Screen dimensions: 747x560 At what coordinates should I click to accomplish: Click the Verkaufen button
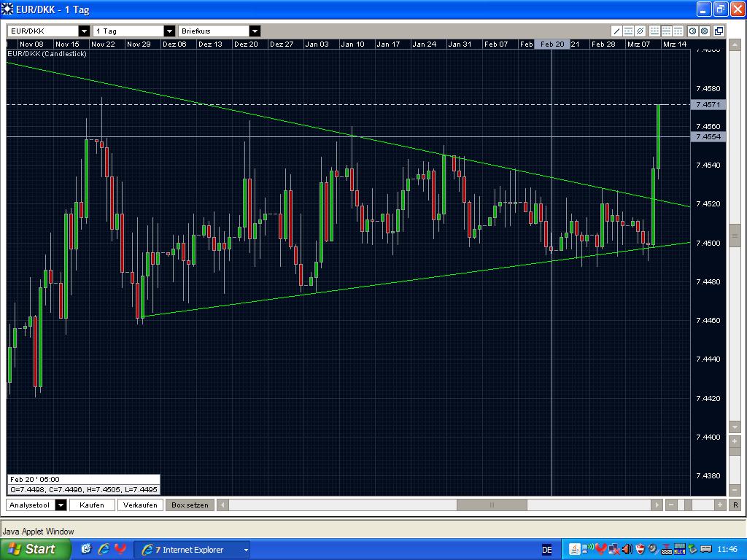point(140,505)
